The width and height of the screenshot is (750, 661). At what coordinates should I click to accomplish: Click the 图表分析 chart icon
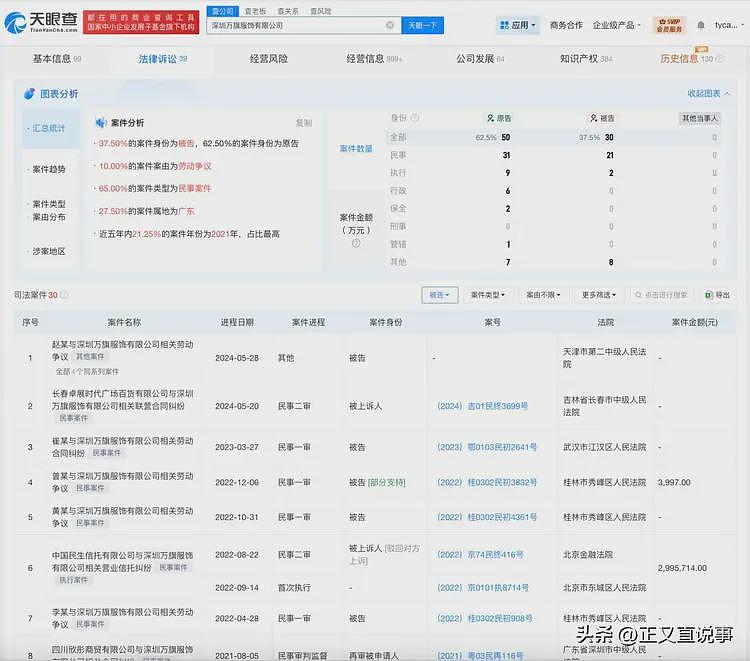point(29,94)
